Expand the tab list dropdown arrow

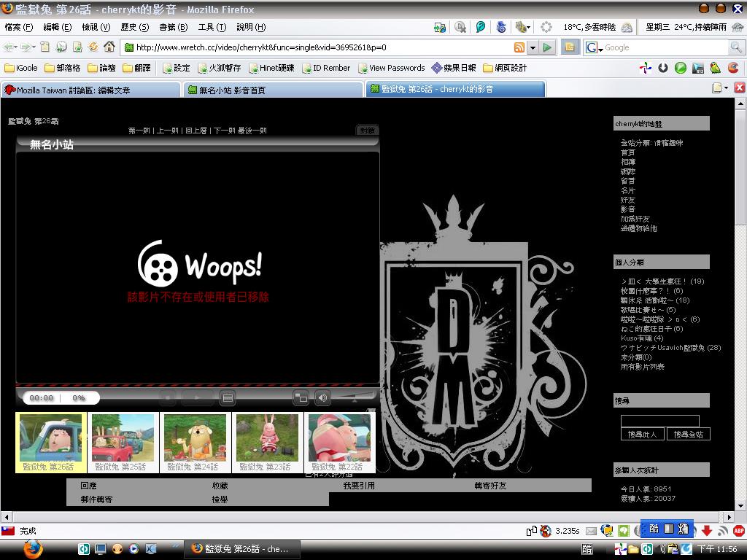coord(725,88)
